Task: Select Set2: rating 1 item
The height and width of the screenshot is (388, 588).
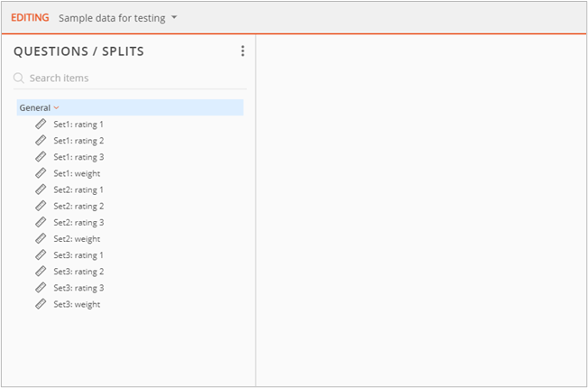Action: click(78, 190)
